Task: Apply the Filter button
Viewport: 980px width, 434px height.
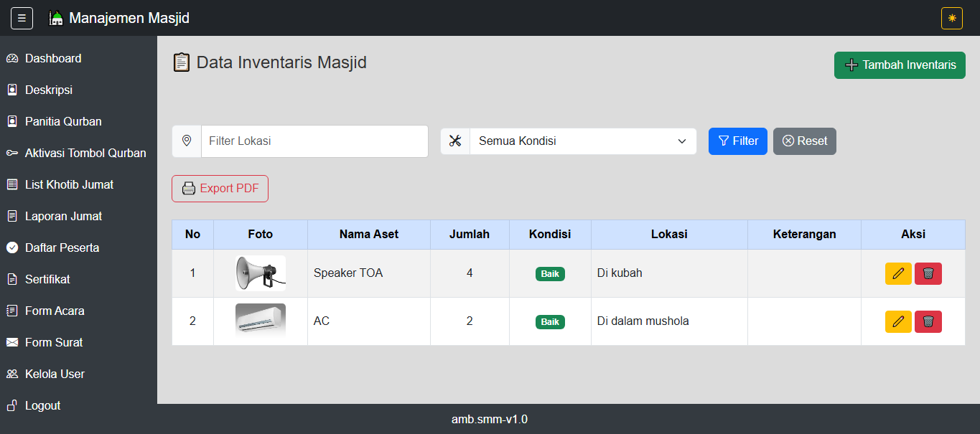Action: (x=737, y=141)
